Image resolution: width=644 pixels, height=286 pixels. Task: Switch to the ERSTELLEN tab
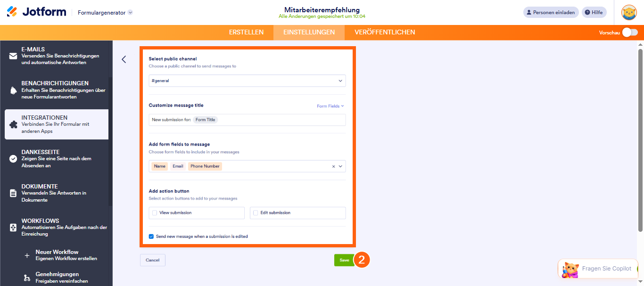pyautogui.click(x=246, y=33)
